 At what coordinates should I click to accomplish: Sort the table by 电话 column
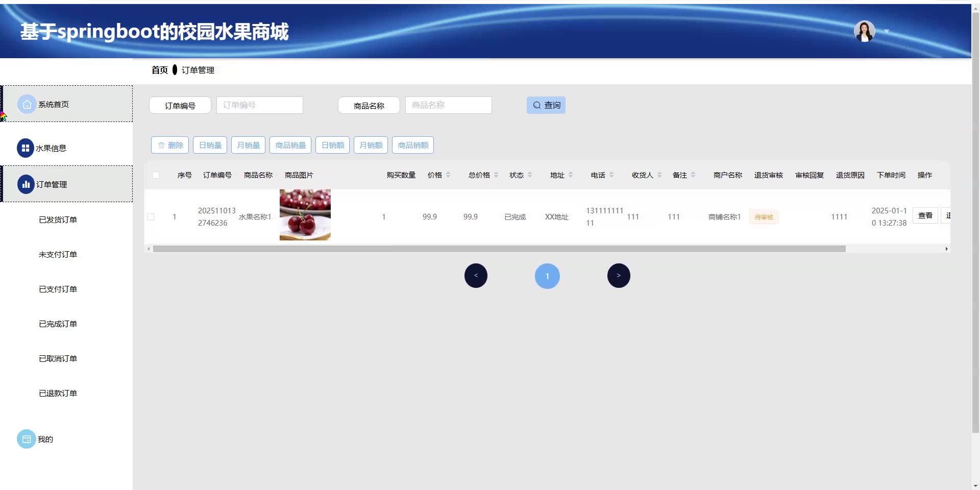(611, 175)
